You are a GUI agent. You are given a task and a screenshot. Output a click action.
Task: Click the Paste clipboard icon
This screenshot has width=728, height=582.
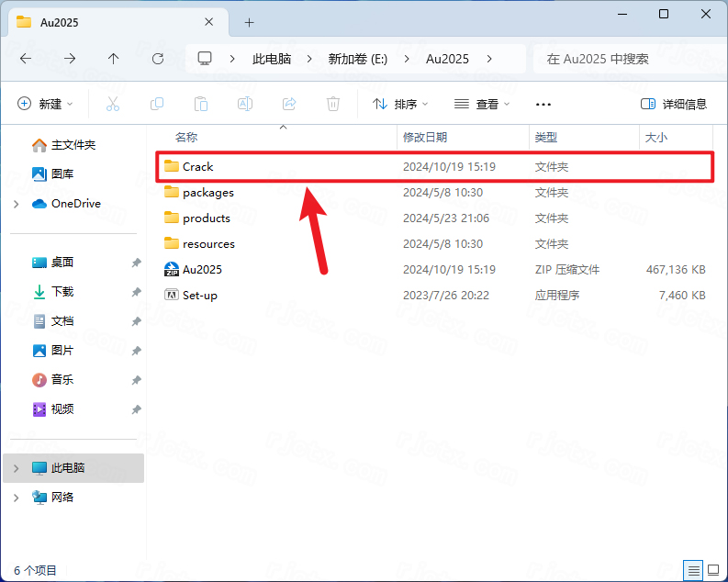tap(201, 104)
